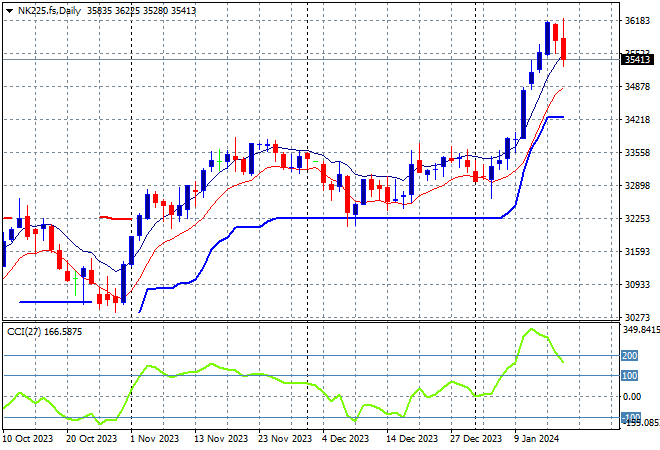Select the date label 1 Nov 2023
This screenshot has height=450, width=660.
click(x=154, y=439)
